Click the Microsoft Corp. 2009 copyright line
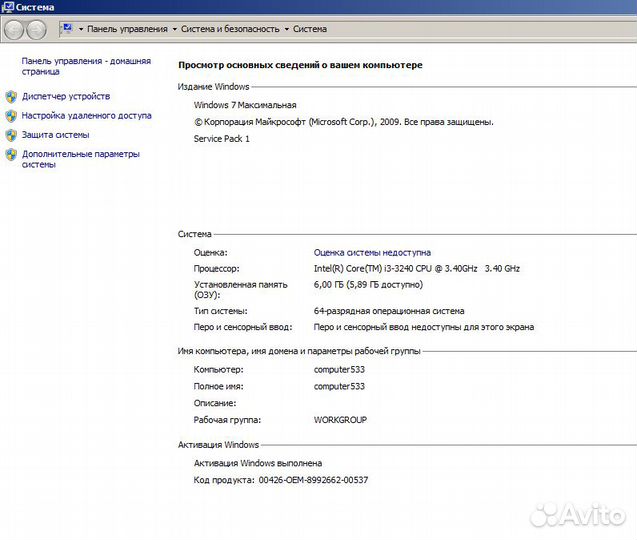The width and height of the screenshot is (637, 540). (x=344, y=122)
